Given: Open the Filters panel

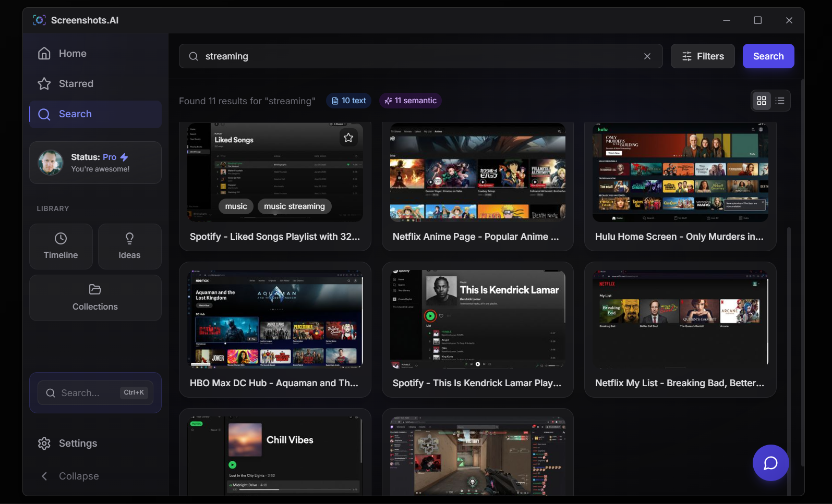Looking at the screenshot, I should click(703, 56).
